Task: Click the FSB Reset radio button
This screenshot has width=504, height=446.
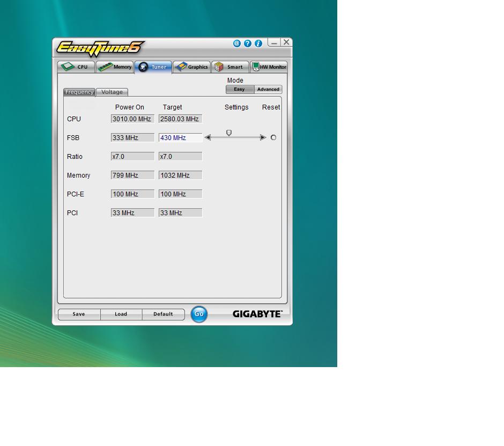Action: click(273, 138)
